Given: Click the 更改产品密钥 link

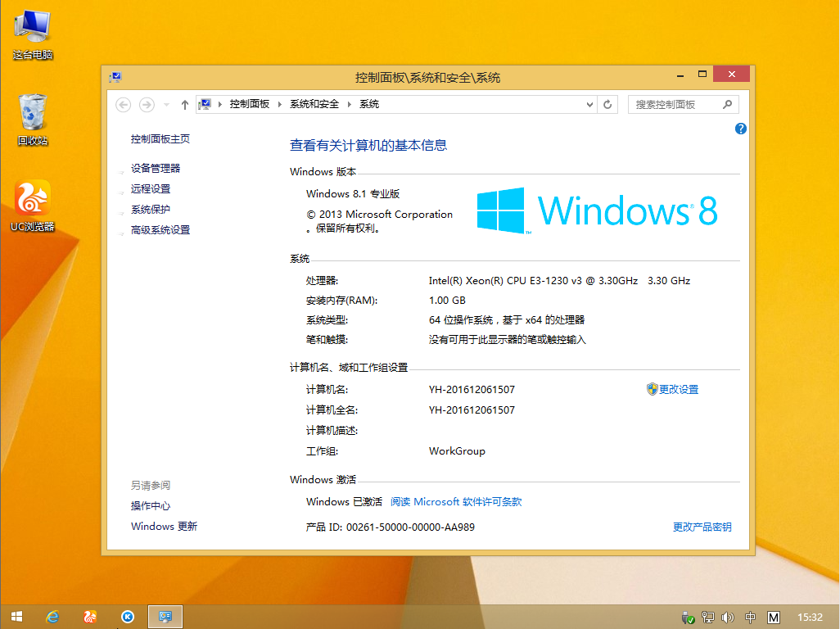Looking at the screenshot, I should [x=701, y=527].
